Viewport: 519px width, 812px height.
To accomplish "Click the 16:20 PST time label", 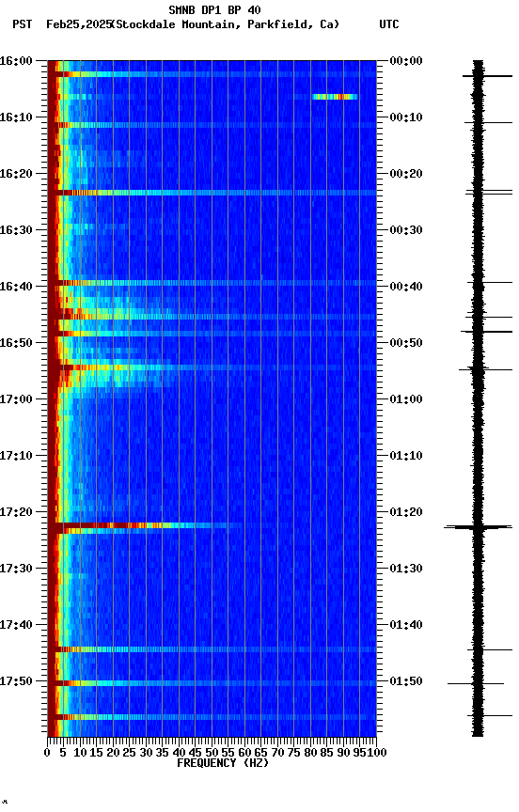I will [x=16, y=174].
